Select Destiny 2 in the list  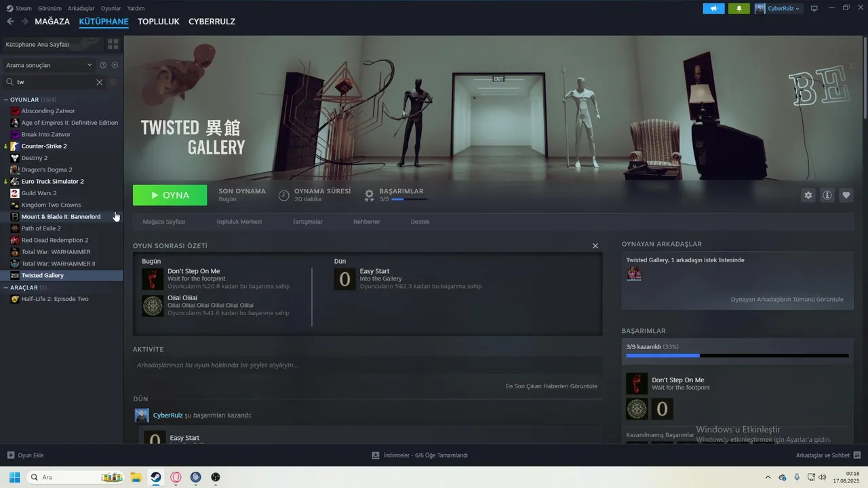point(35,158)
